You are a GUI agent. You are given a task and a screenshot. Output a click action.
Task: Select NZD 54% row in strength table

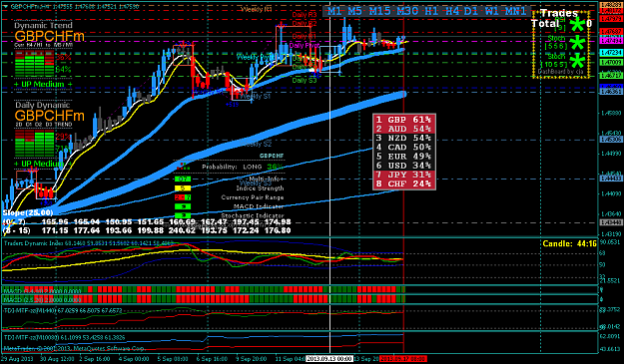[x=404, y=138]
